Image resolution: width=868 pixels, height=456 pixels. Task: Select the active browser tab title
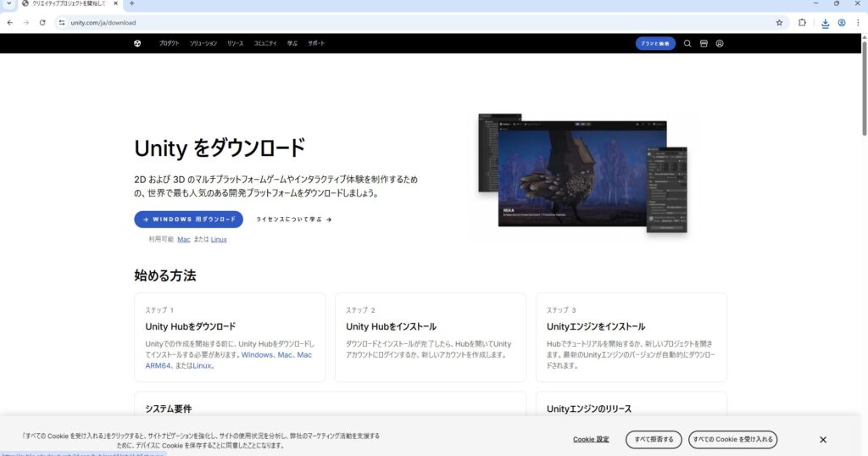[69, 3]
